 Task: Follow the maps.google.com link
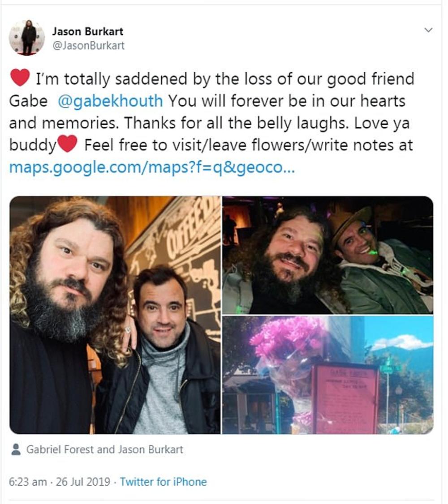151,167
